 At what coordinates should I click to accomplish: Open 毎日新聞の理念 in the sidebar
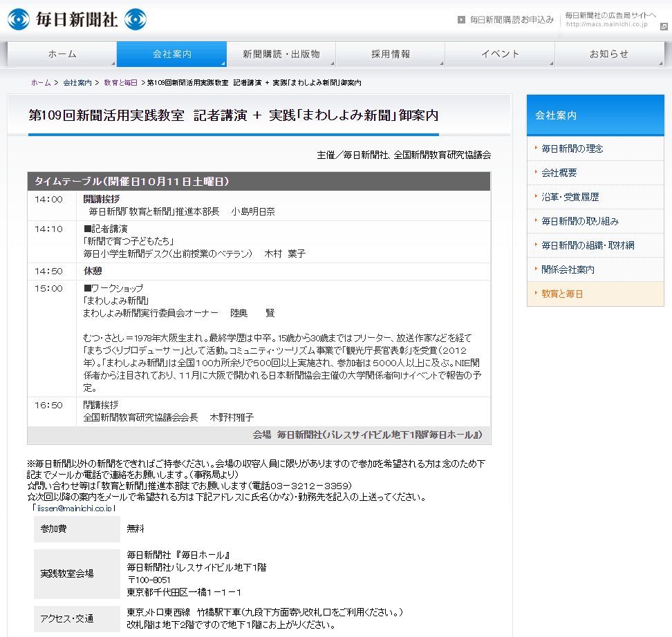(572, 149)
